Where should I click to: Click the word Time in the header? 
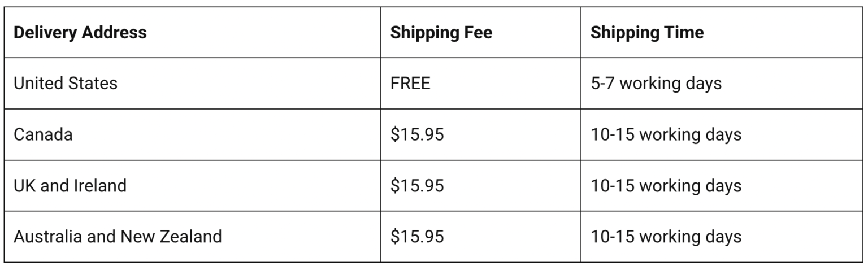[x=683, y=33]
